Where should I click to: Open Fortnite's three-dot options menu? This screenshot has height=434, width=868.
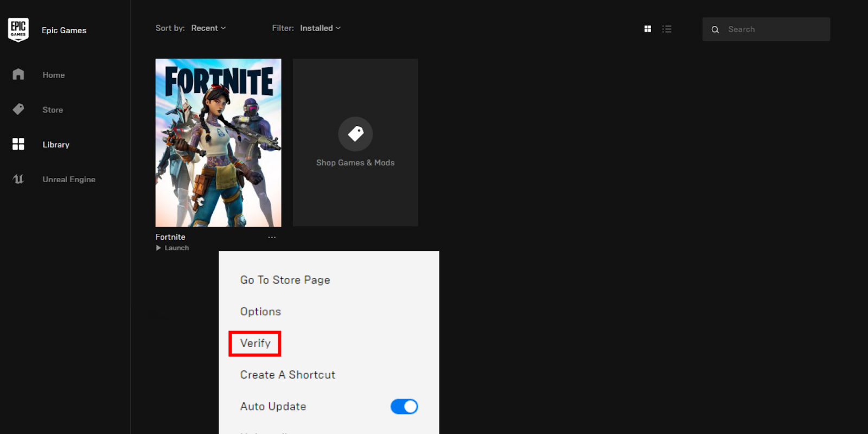(272, 237)
